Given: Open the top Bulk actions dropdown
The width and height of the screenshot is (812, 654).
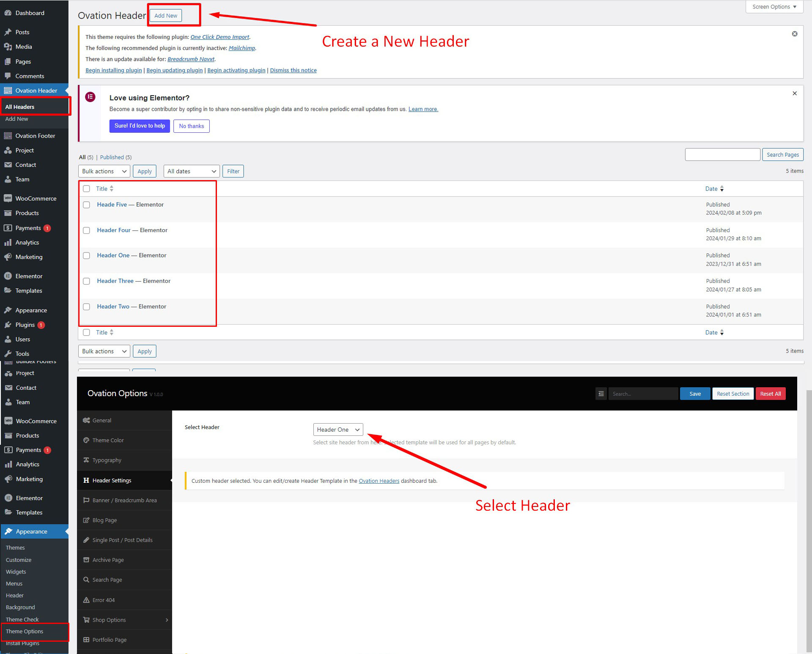Looking at the screenshot, I should pyautogui.click(x=104, y=171).
